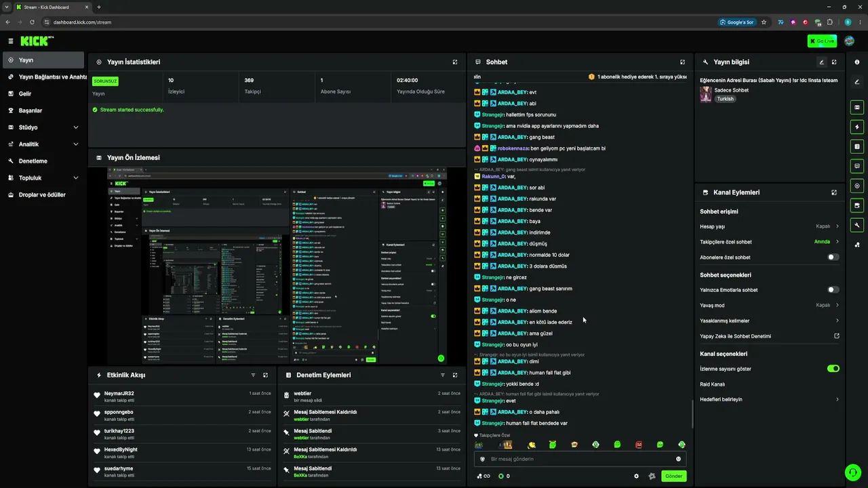Viewport: 868px width, 488px height.
Task: Open Yavaş mod options chevron
Action: (x=837, y=305)
